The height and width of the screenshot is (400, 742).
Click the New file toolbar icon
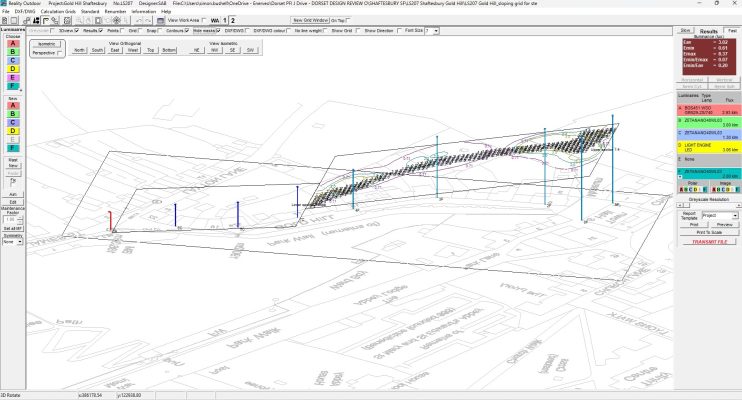(x=6, y=20)
